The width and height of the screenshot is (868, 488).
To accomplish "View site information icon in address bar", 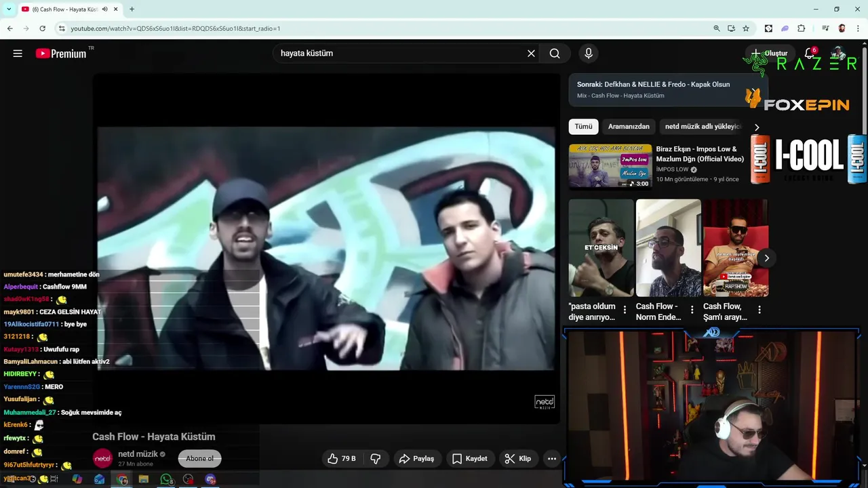I will coord(62,28).
